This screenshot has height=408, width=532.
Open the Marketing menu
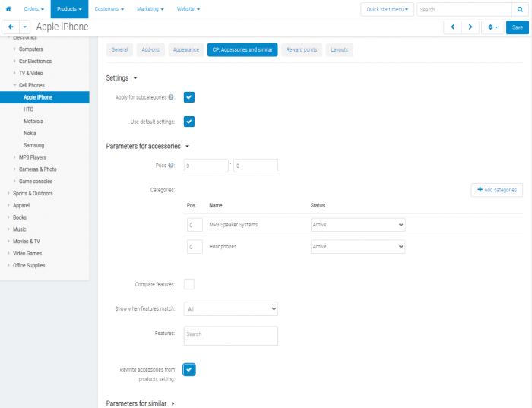(x=150, y=9)
